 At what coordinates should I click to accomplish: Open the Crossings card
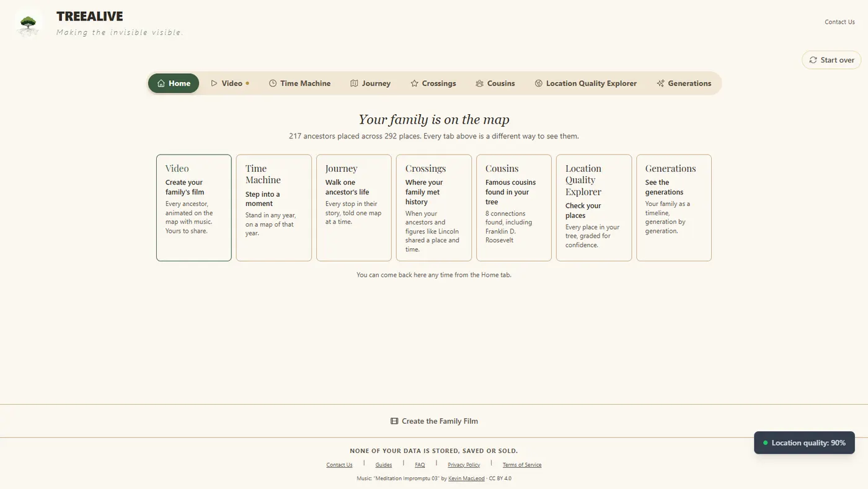[x=434, y=208]
